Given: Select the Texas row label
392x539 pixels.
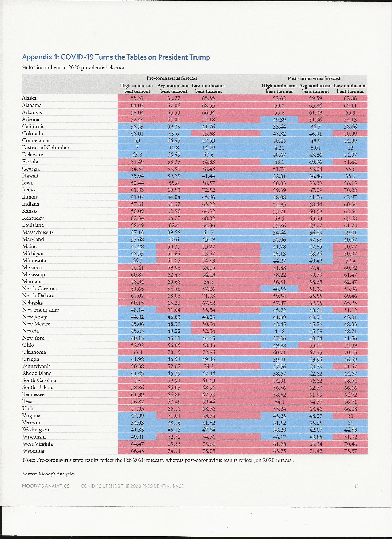Looking at the screenshot, I should [x=28, y=401].
